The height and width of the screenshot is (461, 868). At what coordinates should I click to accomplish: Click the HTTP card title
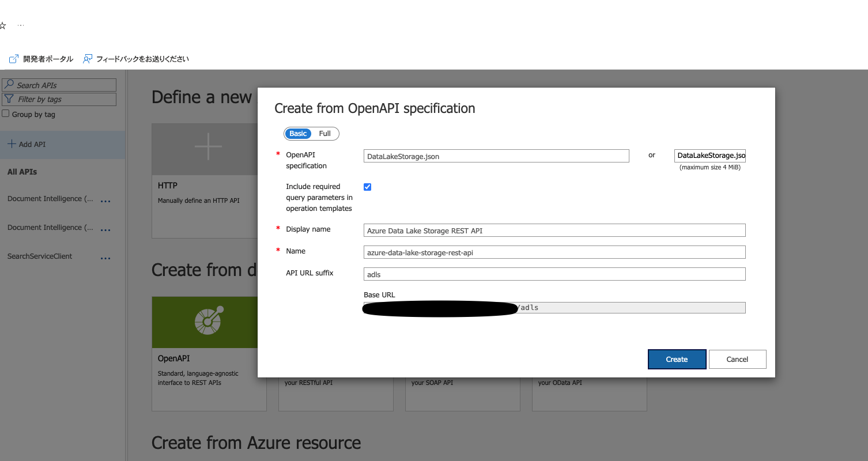click(168, 186)
